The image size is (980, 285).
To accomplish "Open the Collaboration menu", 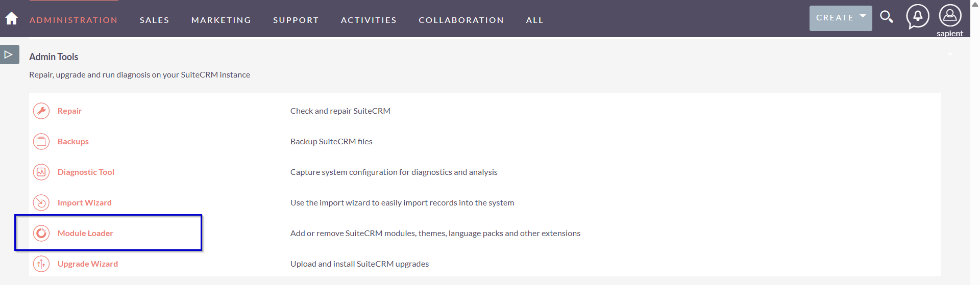I will coord(461,20).
